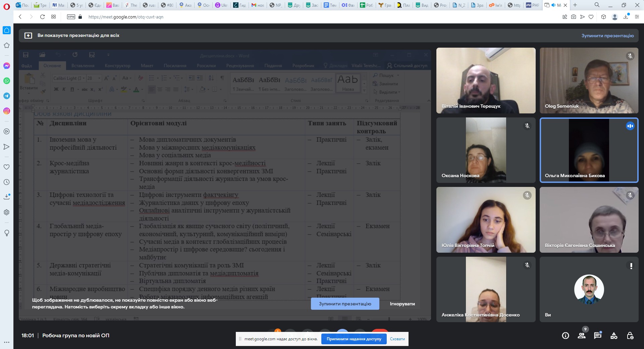
Task: Switch to the PHF browser tab
Action: (x=532, y=5)
